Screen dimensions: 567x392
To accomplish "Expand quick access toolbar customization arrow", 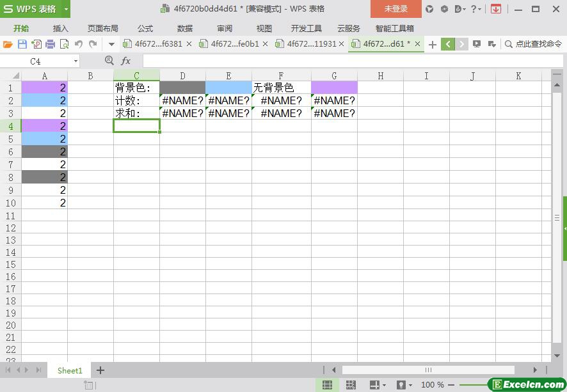I will [x=111, y=44].
